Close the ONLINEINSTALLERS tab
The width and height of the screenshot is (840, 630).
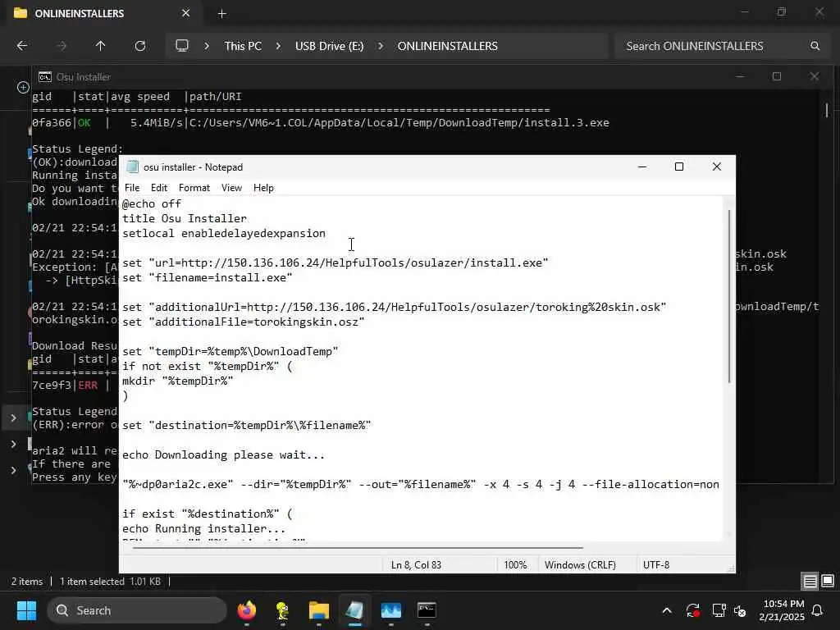(186, 13)
